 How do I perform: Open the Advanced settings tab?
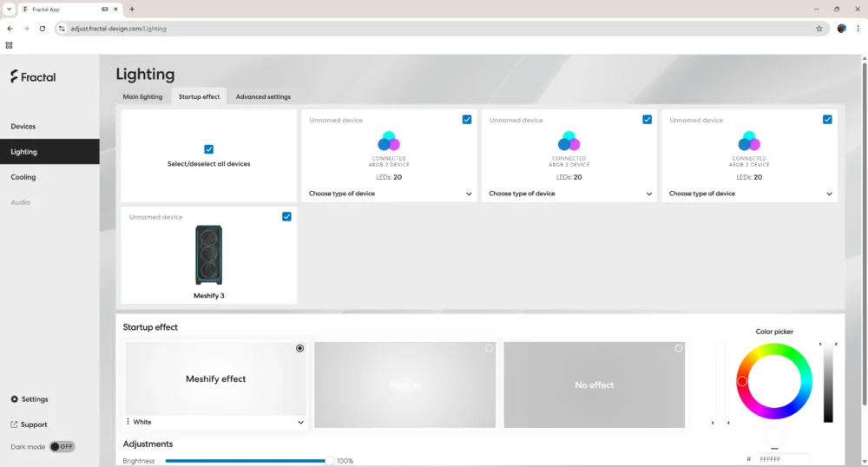coord(263,97)
